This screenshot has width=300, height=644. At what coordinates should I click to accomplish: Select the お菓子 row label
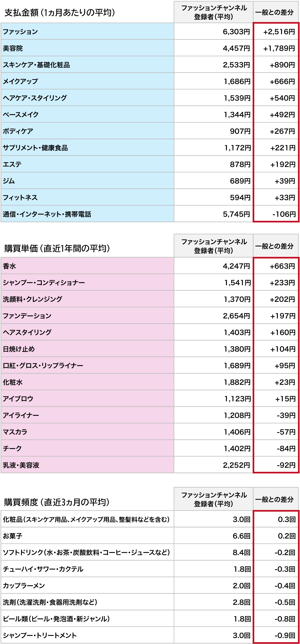[x=12, y=536]
